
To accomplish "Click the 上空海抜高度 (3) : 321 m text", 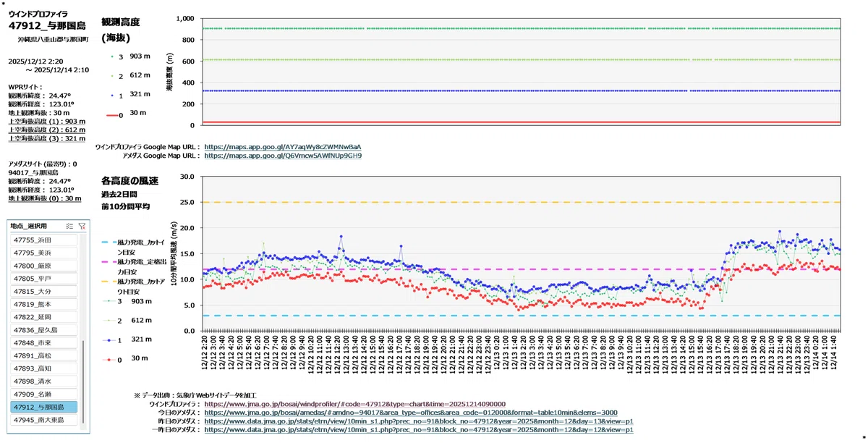I will click(46, 139).
